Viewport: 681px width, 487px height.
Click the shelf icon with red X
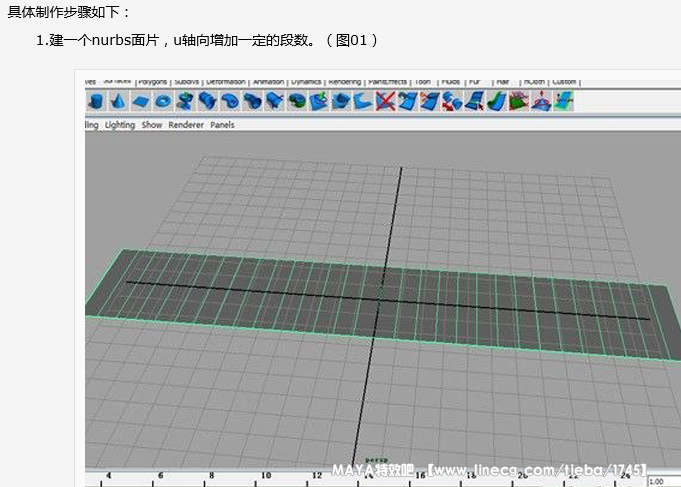click(x=385, y=101)
